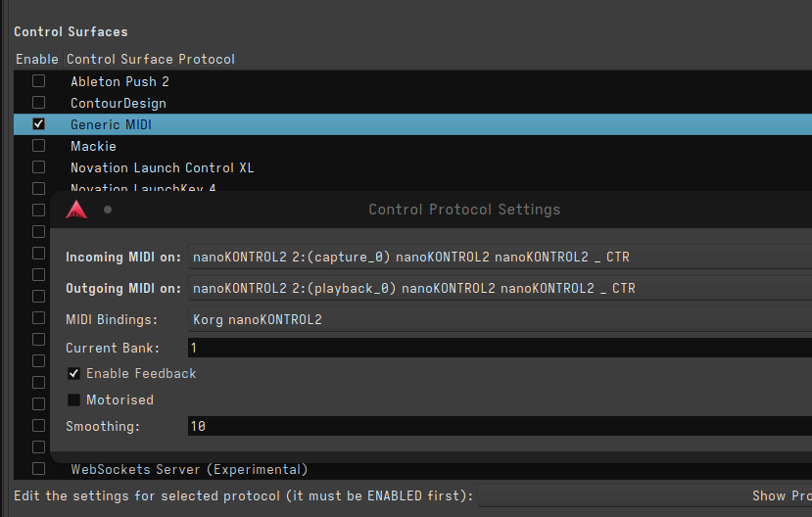Click the small dot button beside Ardour logo
The image size is (812, 517).
pyautogui.click(x=108, y=210)
